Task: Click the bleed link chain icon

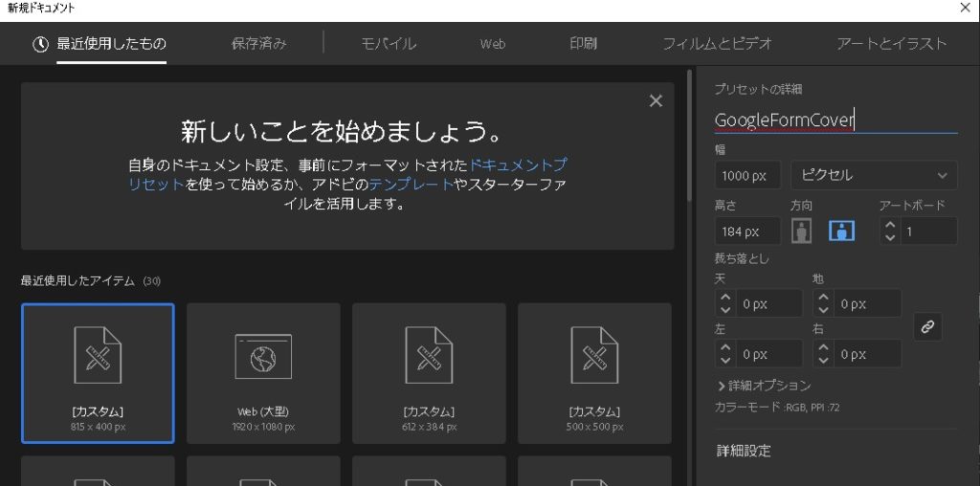Action: tap(926, 327)
